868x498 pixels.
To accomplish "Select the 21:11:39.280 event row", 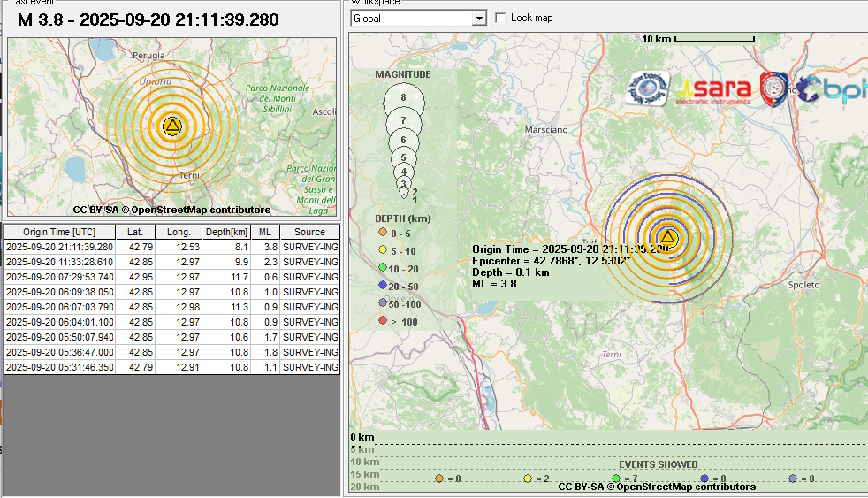I will (x=59, y=247).
